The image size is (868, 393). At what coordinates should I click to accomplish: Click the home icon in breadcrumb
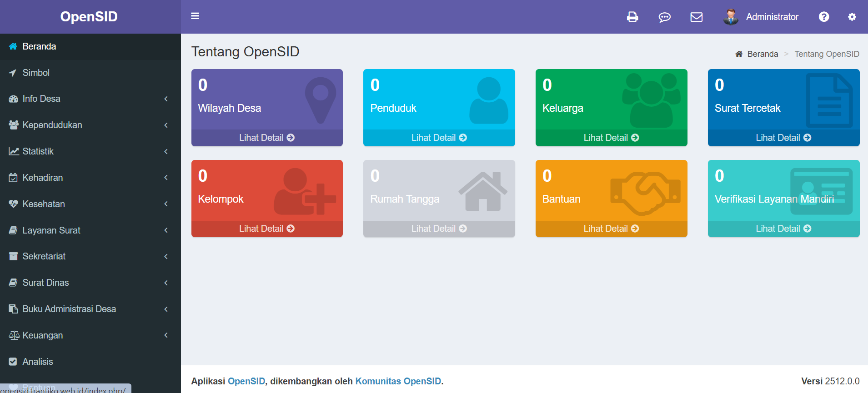[739, 54]
